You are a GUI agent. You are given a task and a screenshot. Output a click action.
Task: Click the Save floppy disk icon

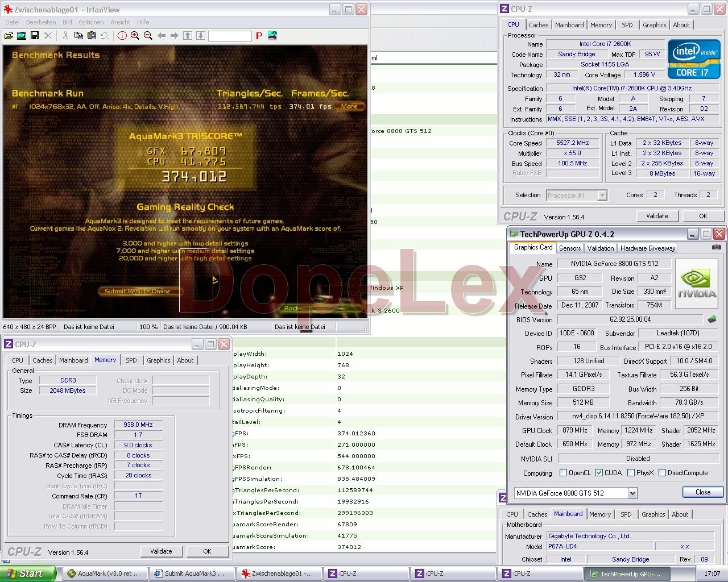pyautogui.click(x=35, y=36)
